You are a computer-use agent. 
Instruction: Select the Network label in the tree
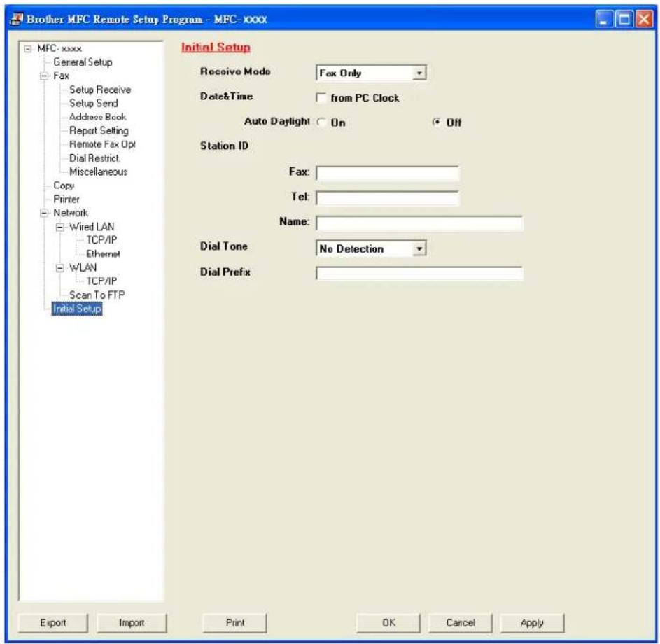tap(71, 213)
